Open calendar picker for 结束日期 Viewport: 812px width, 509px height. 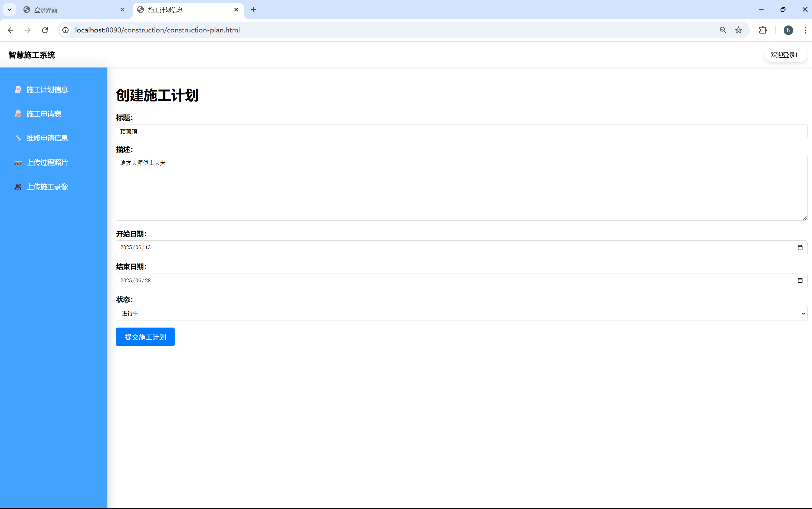[800, 280]
